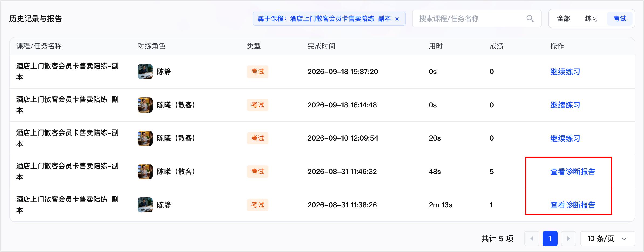Screen dimensions: 644x252
Task: Click 继续练习 for the 12:09:54 record
Action: click(565, 138)
